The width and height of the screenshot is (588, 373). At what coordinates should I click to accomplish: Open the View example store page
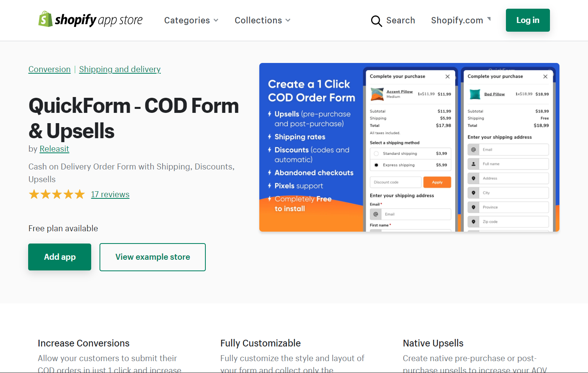[x=152, y=257]
